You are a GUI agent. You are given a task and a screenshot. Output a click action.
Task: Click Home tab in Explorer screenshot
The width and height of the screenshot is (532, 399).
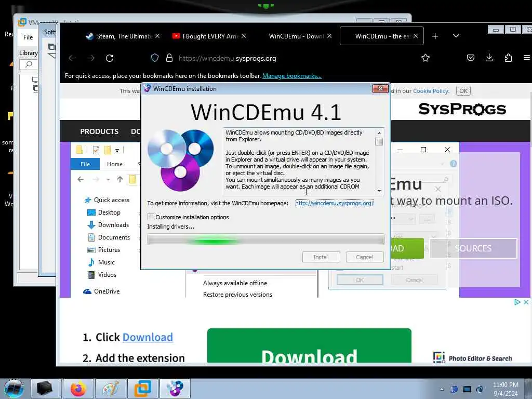tap(115, 164)
